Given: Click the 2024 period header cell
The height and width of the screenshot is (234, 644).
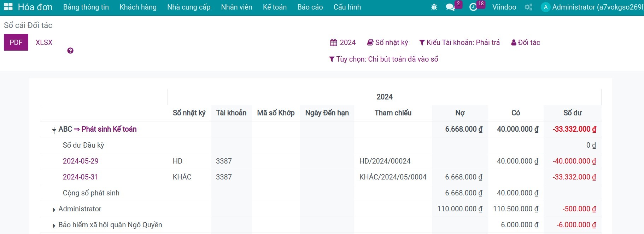Looking at the screenshot, I should pyautogui.click(x=384, y=97).
